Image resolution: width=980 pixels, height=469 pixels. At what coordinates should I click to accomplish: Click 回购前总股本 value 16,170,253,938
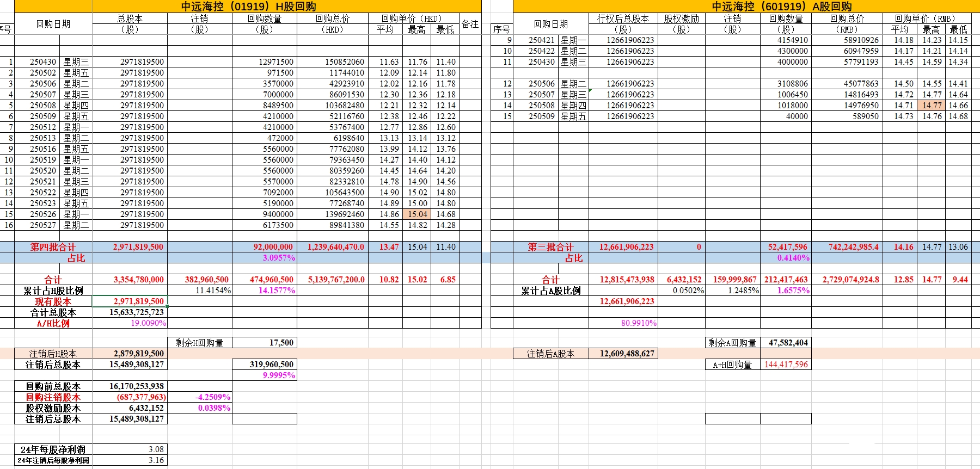(130, 386)
